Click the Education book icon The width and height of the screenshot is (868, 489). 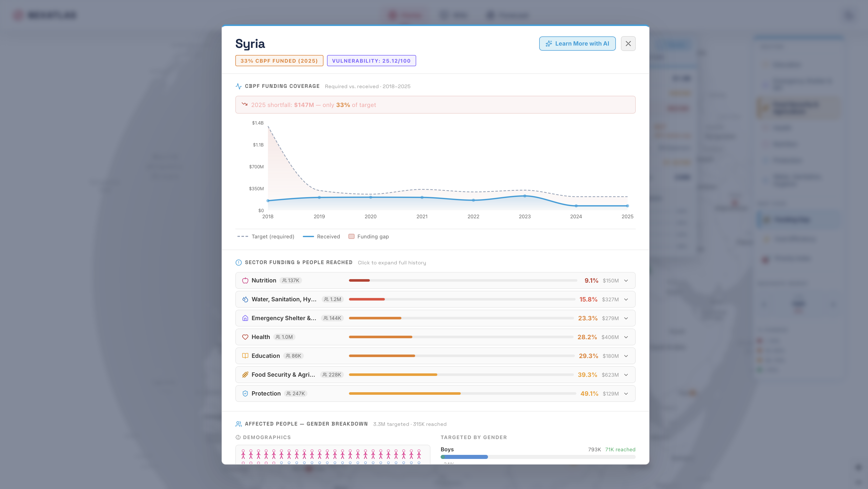point(245,356)
